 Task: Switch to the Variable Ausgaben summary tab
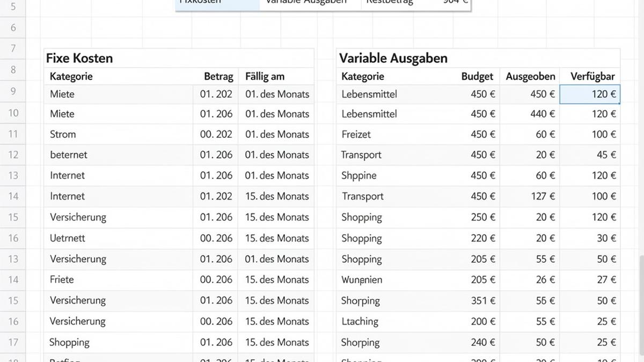pyautogui.click(x=306, y=2)
